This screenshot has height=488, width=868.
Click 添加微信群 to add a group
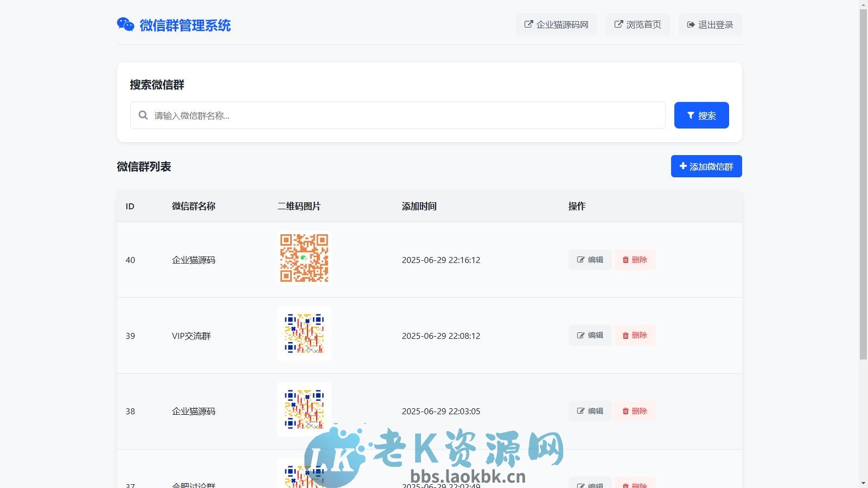pos(706,166)
